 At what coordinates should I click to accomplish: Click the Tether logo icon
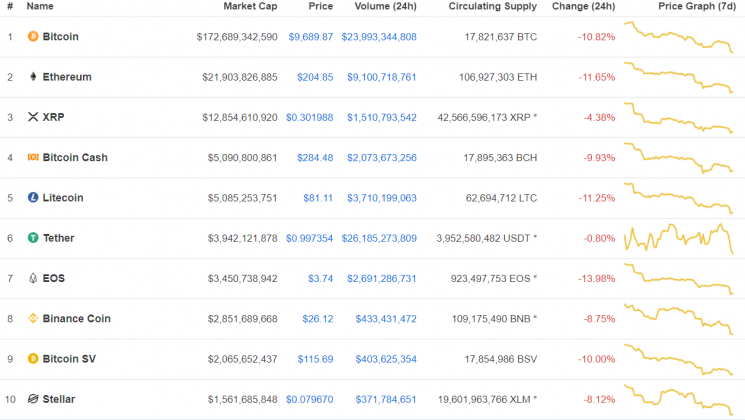pos(33,238)
